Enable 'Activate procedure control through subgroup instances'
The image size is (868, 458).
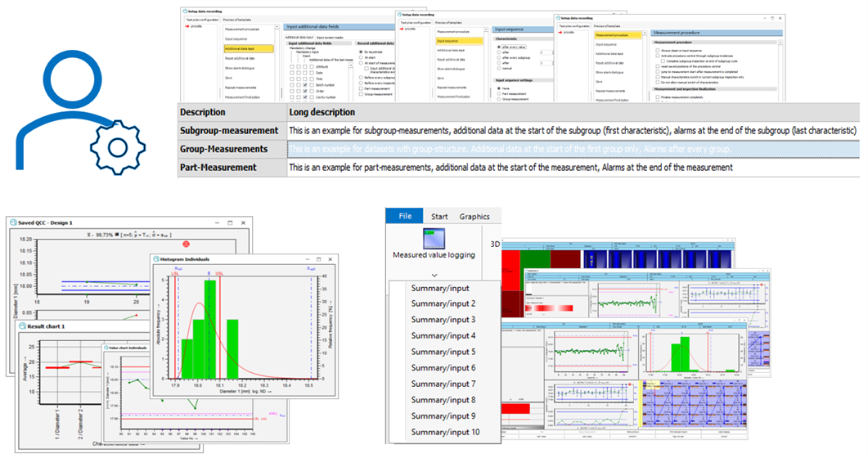(658, 56)
